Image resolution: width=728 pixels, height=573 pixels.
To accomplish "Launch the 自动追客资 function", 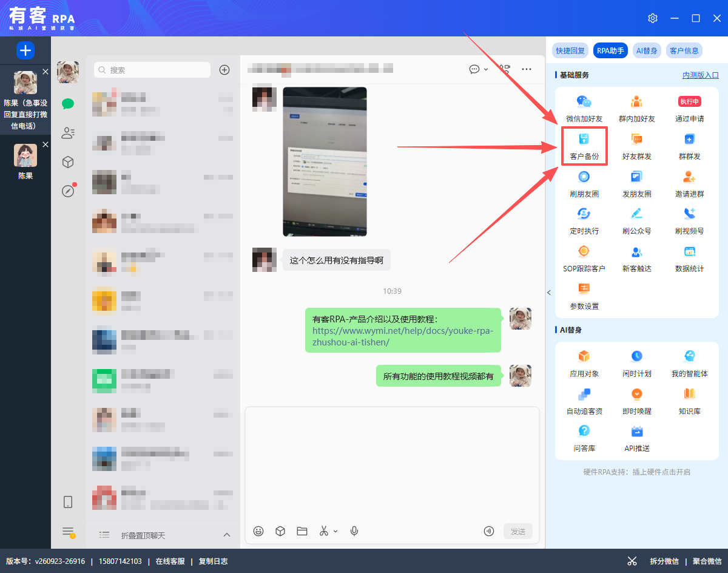I will pos(584,402).
